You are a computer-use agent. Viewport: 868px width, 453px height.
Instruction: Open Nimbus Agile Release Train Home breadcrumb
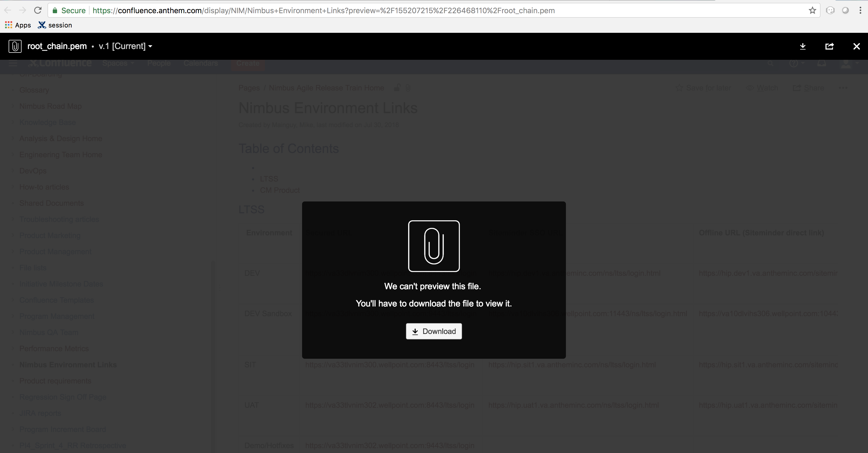pos(326,88)
